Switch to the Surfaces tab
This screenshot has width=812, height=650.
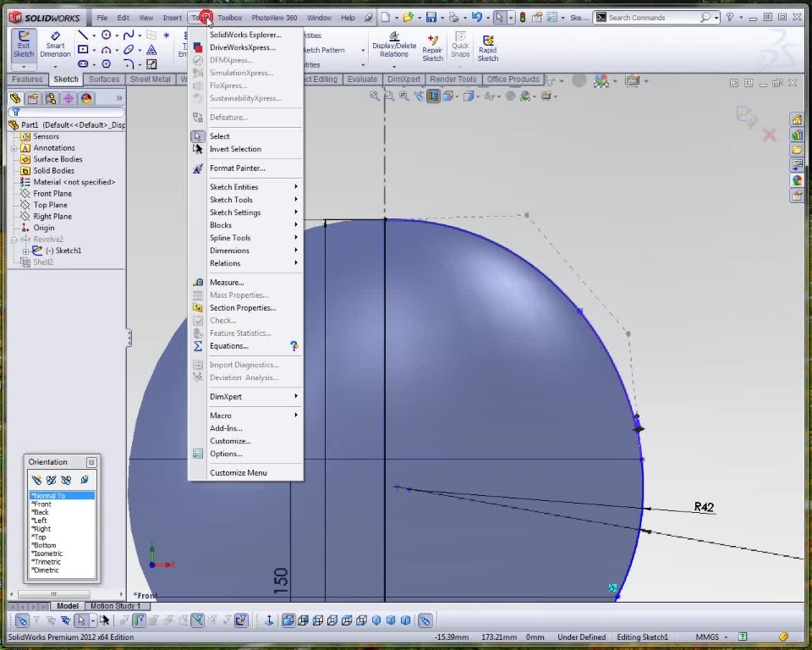[104, 80]
